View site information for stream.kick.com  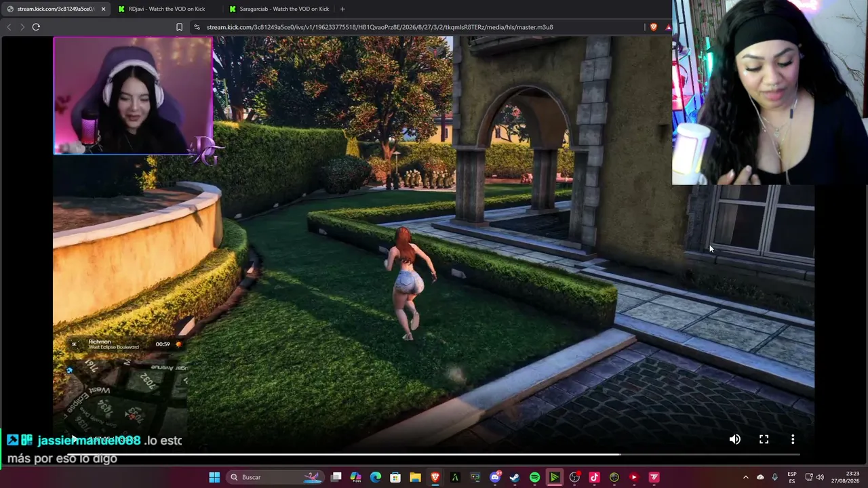tap(197, 27)
